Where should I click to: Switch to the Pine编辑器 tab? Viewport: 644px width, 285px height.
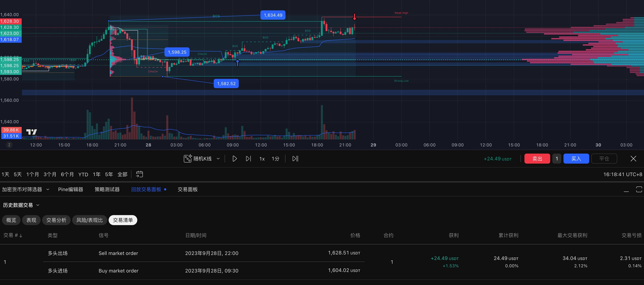pos(71,189)
